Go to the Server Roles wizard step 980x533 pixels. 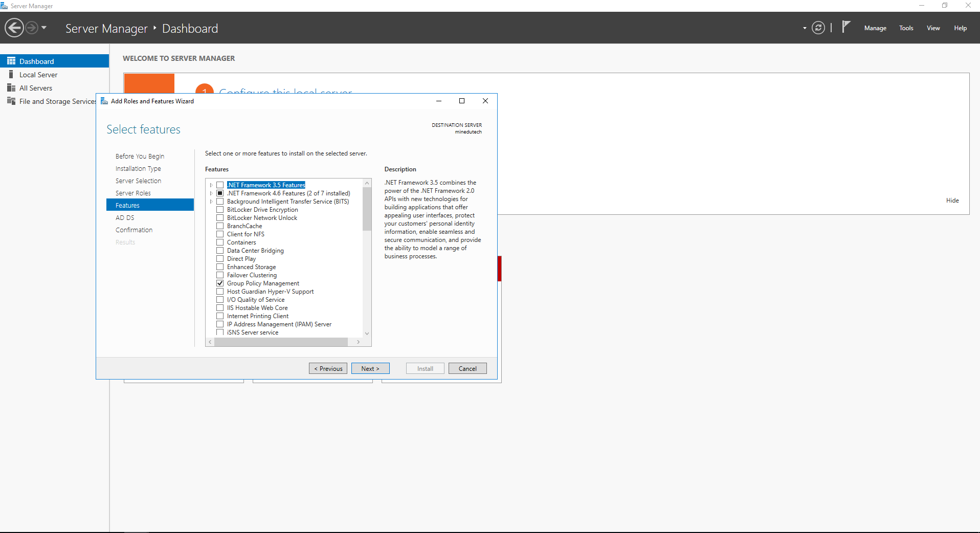coord(133,193)
